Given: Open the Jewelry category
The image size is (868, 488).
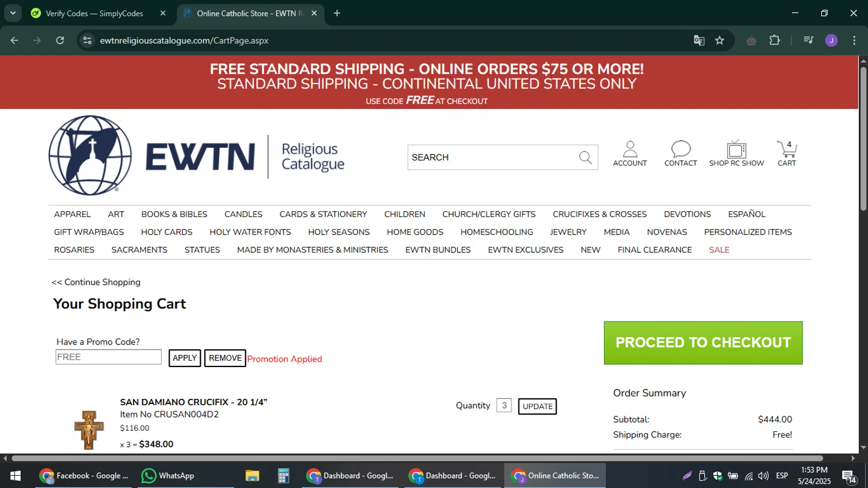Looking at the screenshot, I should click(568, 232).
